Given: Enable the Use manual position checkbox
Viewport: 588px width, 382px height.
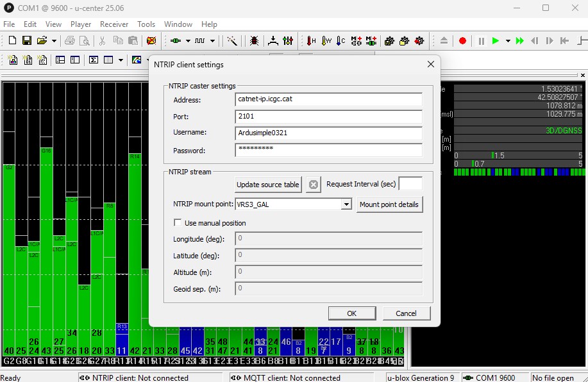Looking at the screenshot, I should [x=178, y=223].
